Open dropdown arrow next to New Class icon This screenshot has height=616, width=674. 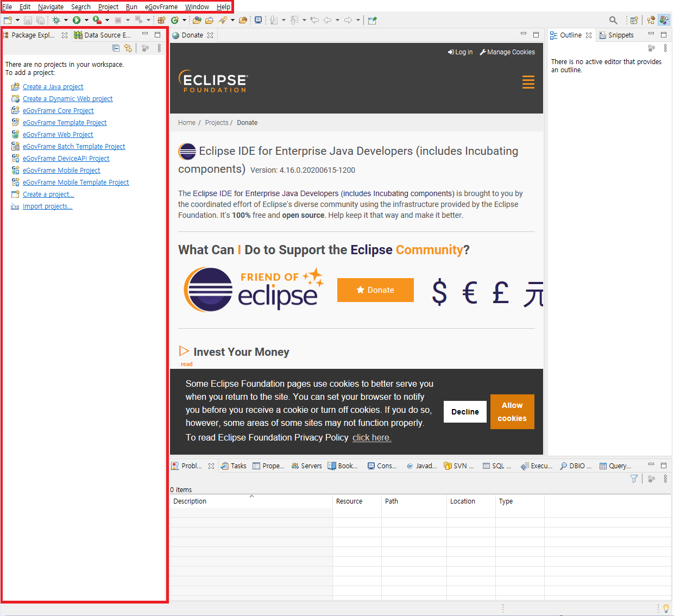(184, 20)
